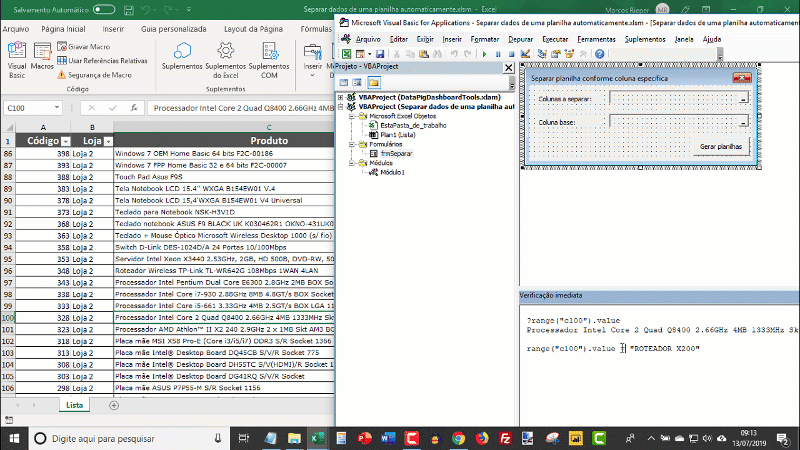The image size is (800, 450).
Task: Open Windows Start menu
Action: 14,438
